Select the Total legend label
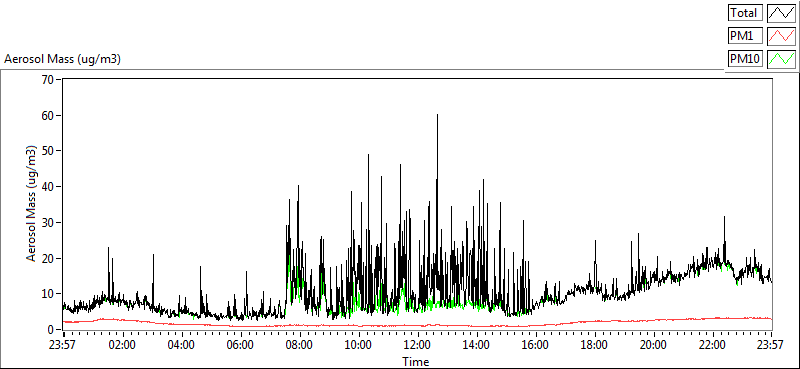This screenshot has height=369, width=800. pos(745,13)
